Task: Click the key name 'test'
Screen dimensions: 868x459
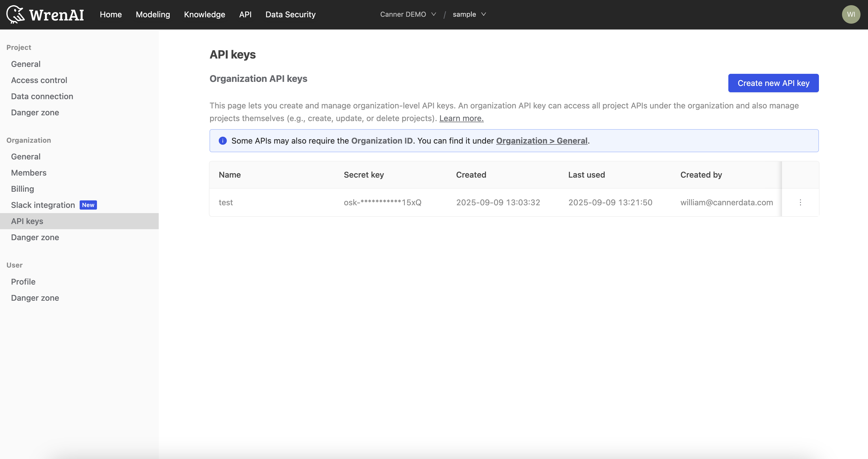Action: tap(226, 202)
